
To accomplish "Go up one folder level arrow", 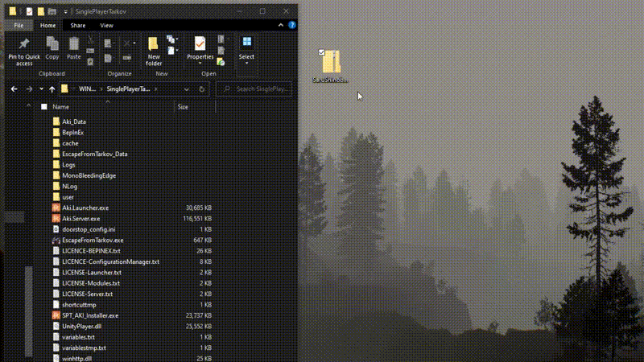I will click(52, 89).
